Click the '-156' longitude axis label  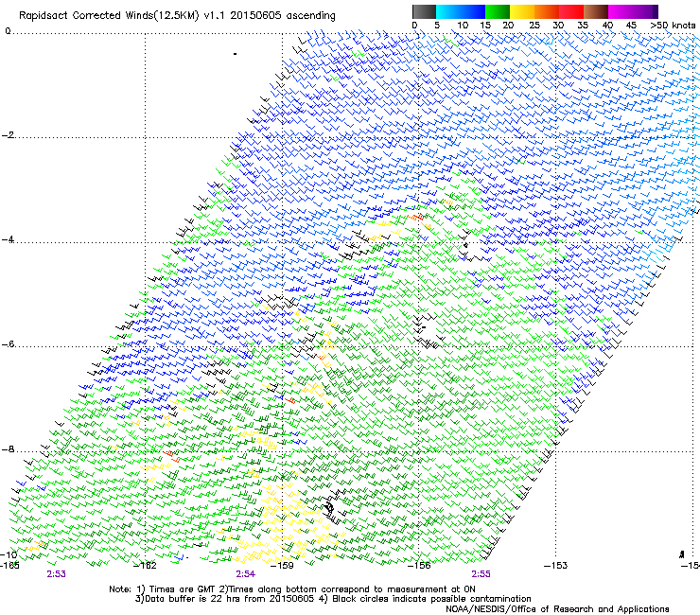pyautogui.click(x=419, y=566)
